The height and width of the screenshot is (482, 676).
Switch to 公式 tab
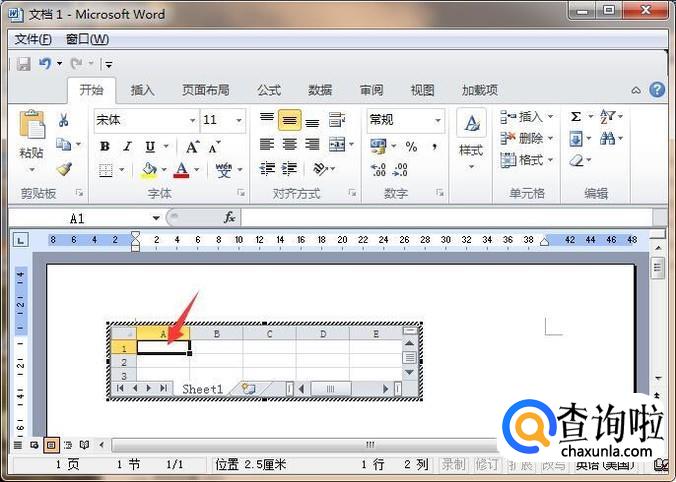[269, 90]
